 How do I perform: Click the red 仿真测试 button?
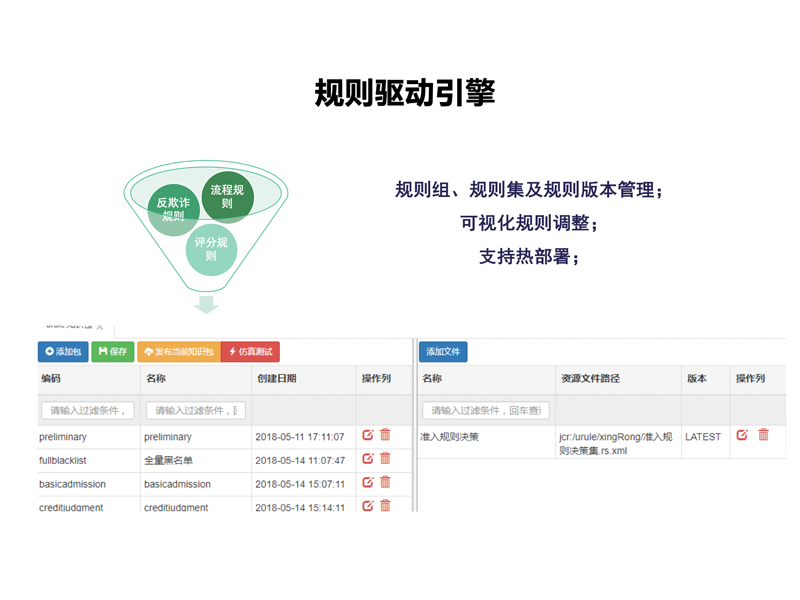coord(250,352)
